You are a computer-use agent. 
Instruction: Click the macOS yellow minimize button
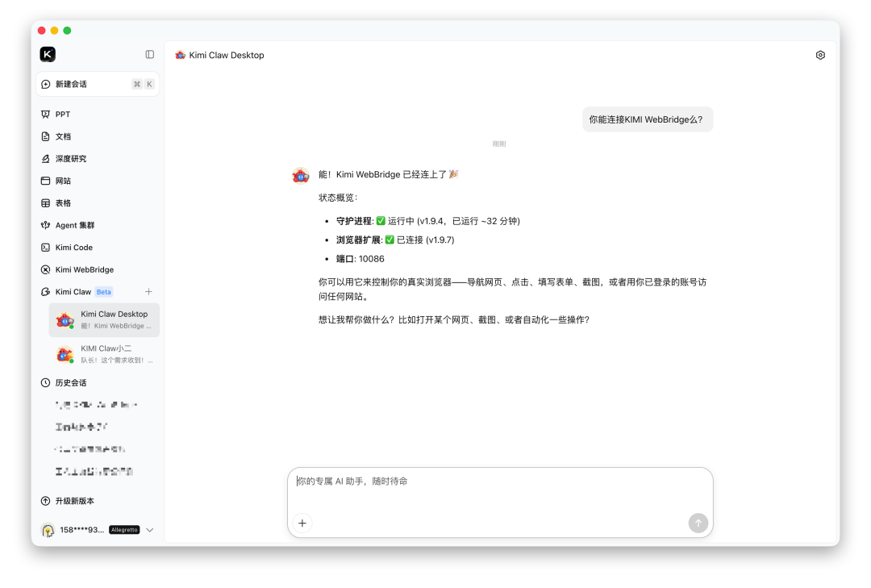click(x=55, y=31)
